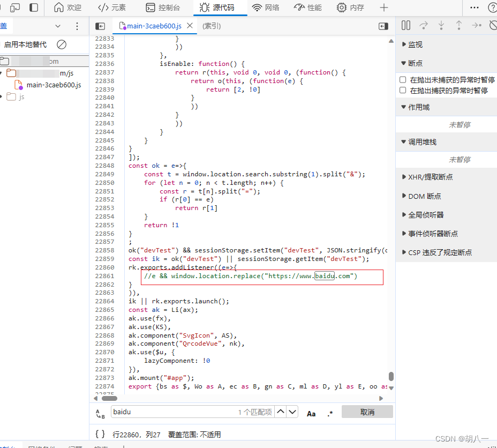Open navigator pane more options menu
The width and height of the screenshot is (497, 448).
coord(77,26)
